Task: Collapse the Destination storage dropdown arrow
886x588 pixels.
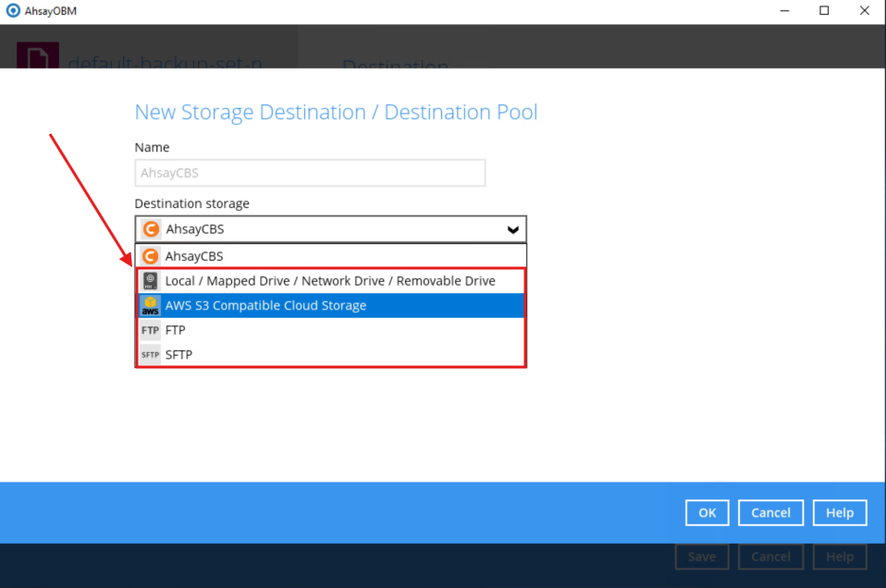Action: coord(513,230)
